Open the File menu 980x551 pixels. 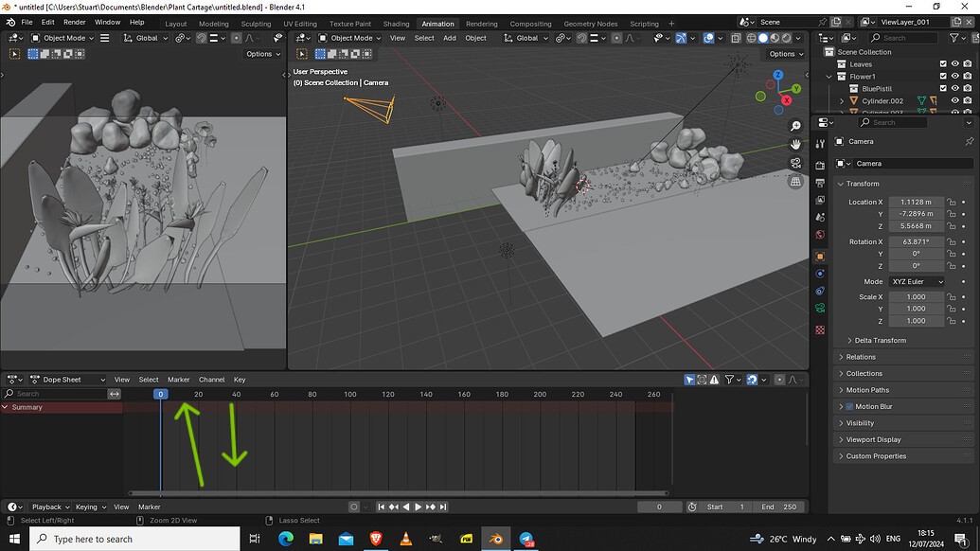pyautogui.click(x=27, y=23)
